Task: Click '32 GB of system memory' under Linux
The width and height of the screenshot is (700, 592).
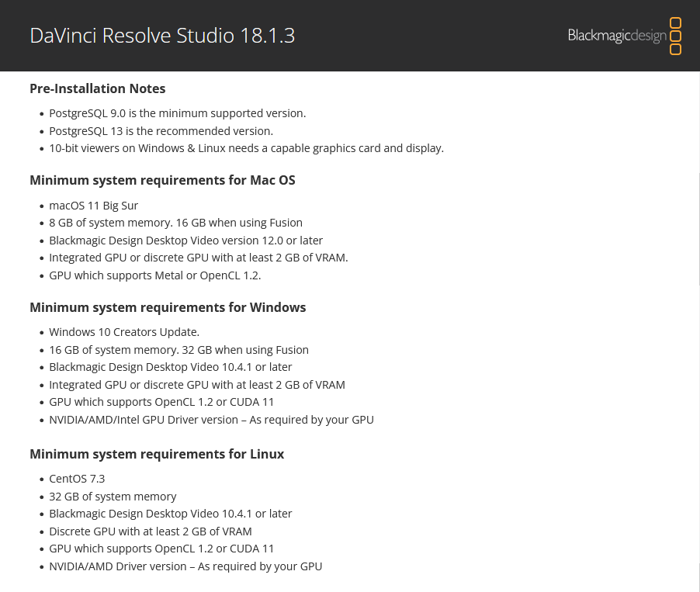Action: (x=113, y=497)
